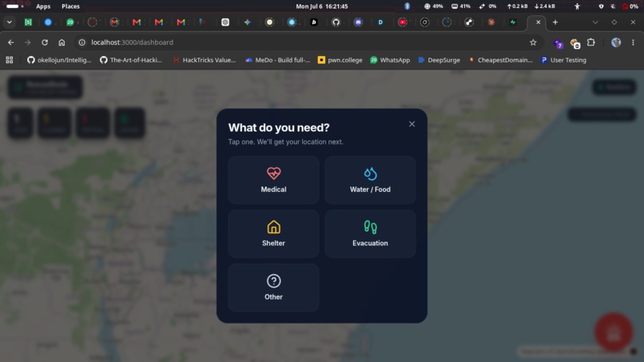Viewport: 644px width, 362px height.
Task: Open the okellojun/Intellig... bookmark
Action: (x=60, y=60)
